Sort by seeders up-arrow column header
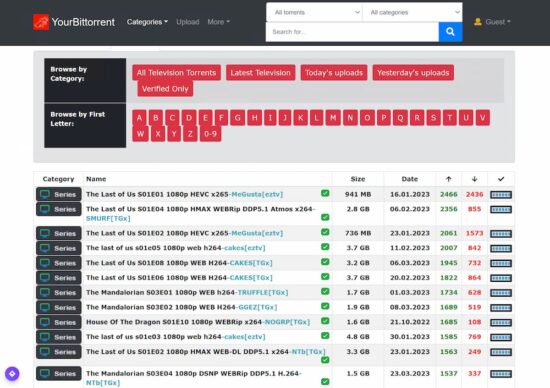The height and width of the screenshot is (388, 550). (449, 179)
